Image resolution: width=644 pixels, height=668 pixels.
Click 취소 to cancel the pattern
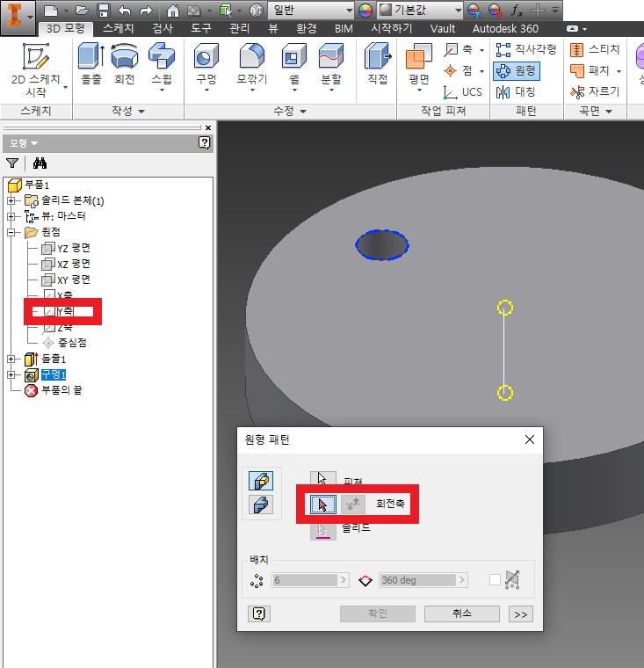coord(462,614)
